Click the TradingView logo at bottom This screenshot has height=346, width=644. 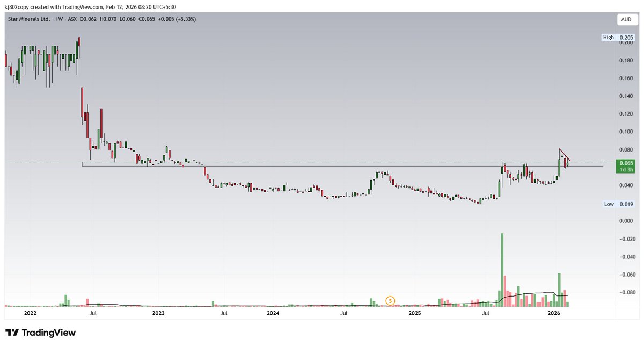pos(41,333)
